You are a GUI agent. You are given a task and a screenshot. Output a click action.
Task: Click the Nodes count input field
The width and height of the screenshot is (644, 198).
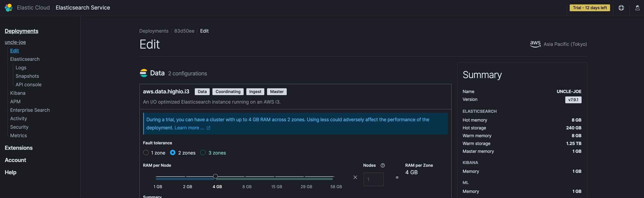(x=373, y=179)
